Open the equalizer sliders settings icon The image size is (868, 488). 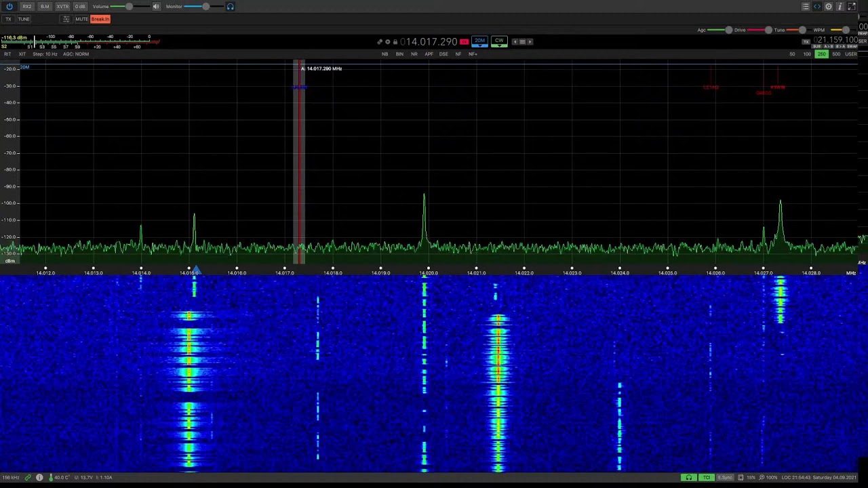[x=66, y=19]
